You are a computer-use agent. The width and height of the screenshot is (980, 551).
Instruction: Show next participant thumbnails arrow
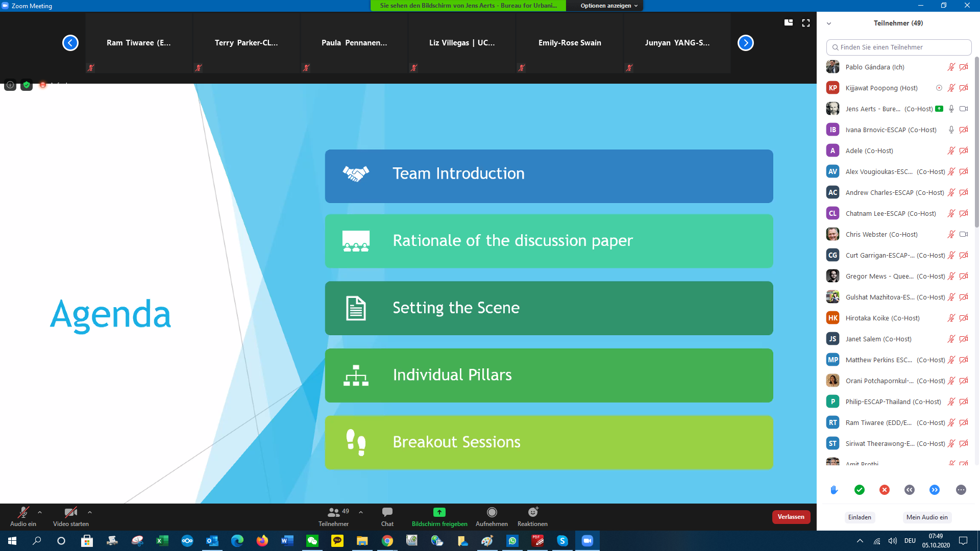(x=746, y=43)
